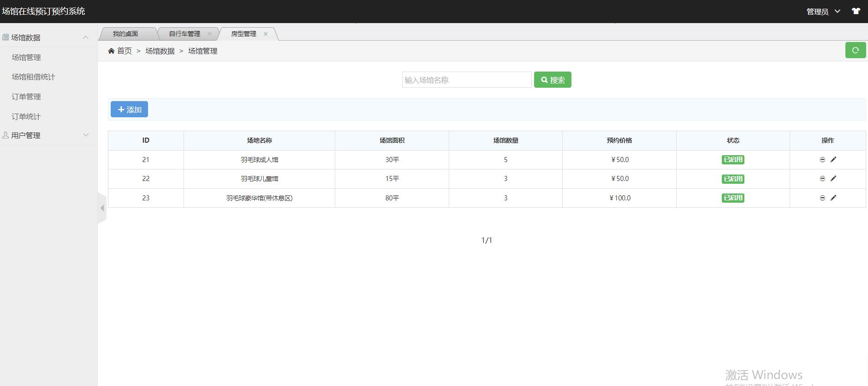Click 场馆数据 in the breadcrumb

click(160, 51)
